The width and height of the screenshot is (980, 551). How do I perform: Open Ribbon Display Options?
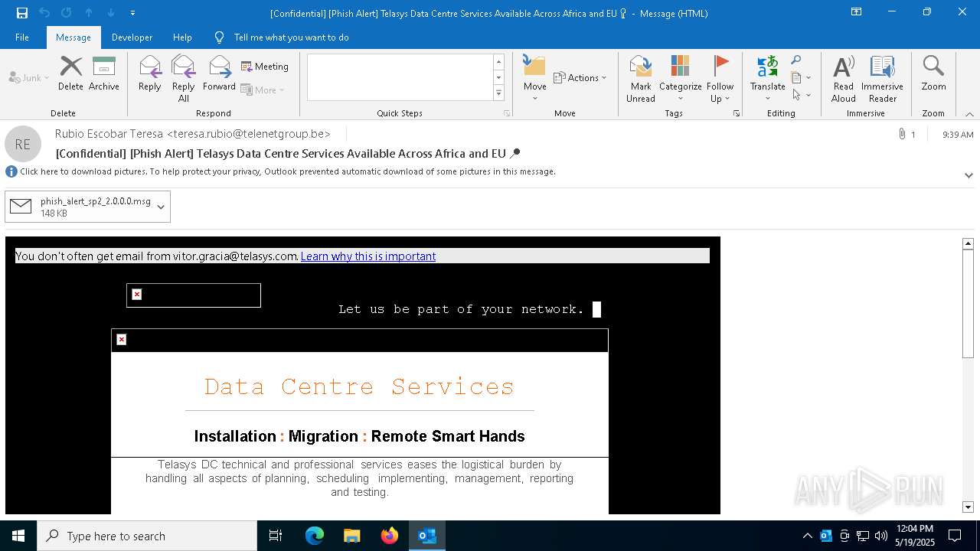pos(857,12)
